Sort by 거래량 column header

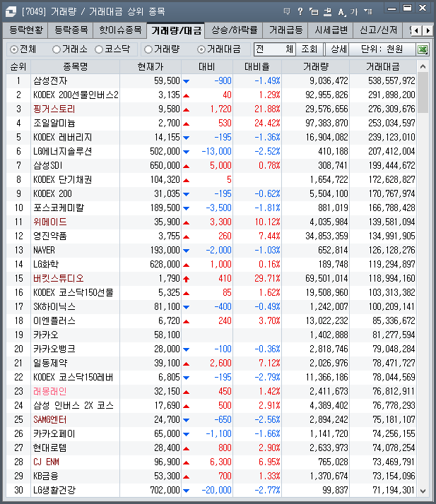[316, 67]
